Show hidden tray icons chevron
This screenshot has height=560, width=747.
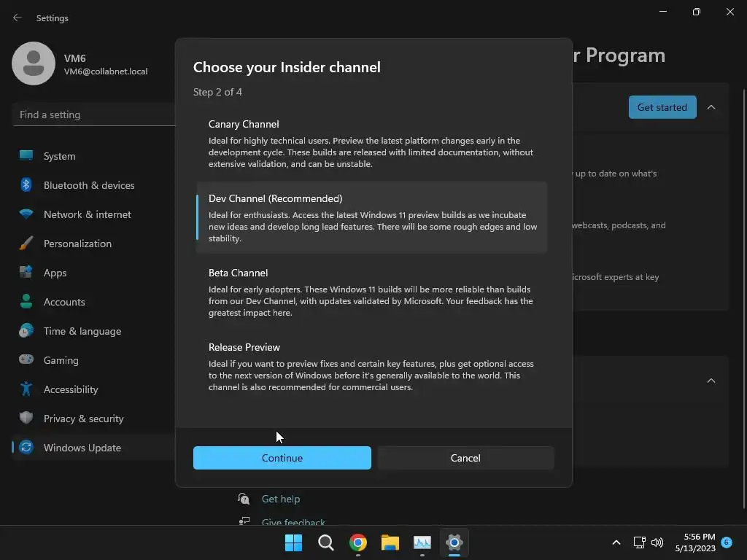pyautogui.click(x=616, y=542)
